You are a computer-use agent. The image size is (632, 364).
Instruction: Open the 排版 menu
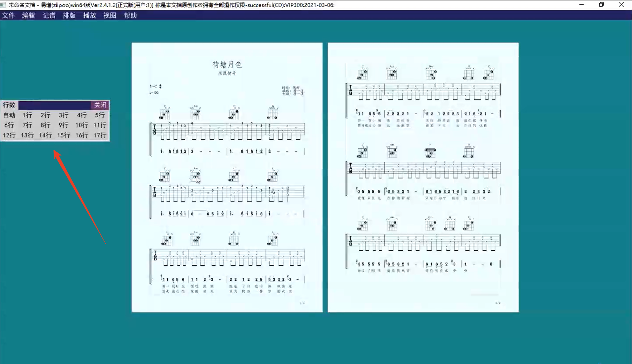69,15
